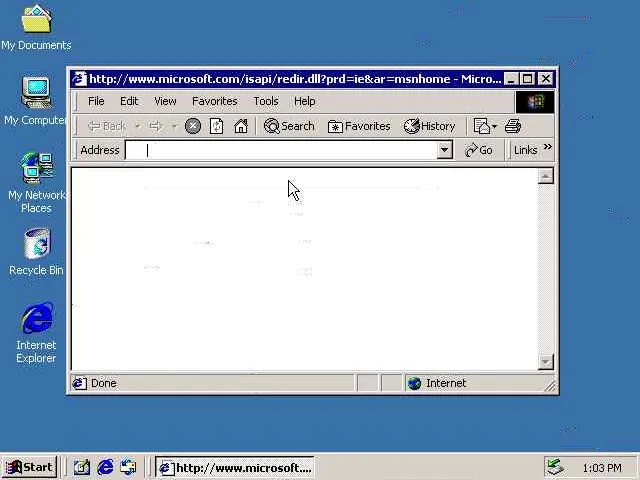Viewport: 640px width, 480px height.
Task: Click the Refresh page icon
Action: pyautogui.click(x=216, y=126)
